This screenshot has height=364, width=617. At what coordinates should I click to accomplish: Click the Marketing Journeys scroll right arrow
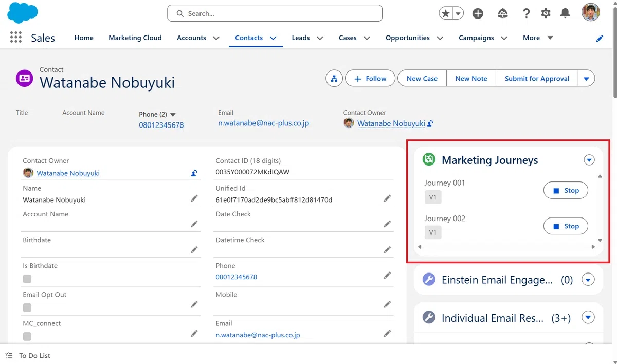point(593,247)
